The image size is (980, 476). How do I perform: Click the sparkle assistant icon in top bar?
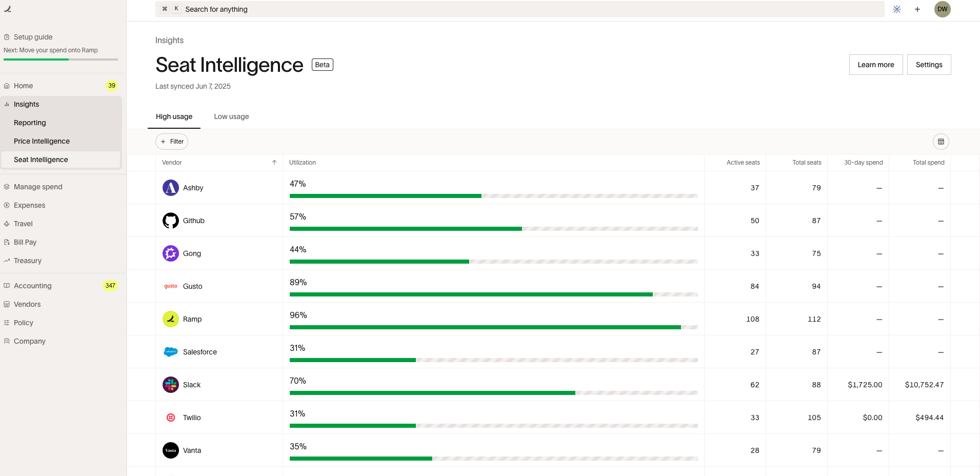(896, 9)
